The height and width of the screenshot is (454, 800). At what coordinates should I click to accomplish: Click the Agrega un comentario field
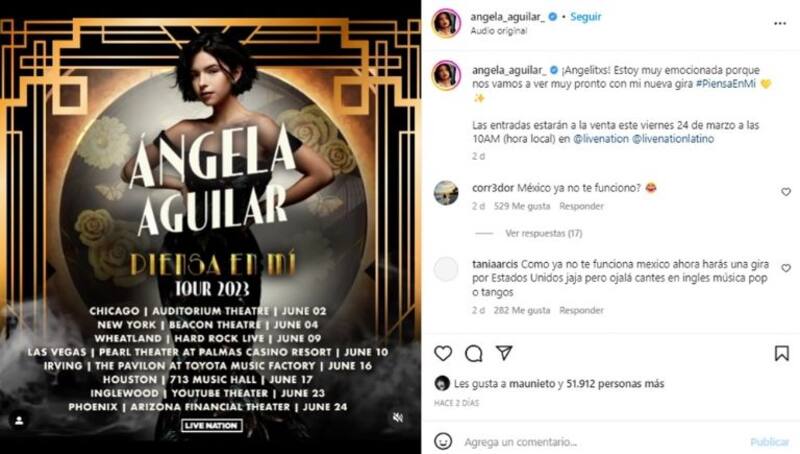(x=602, y=441)
